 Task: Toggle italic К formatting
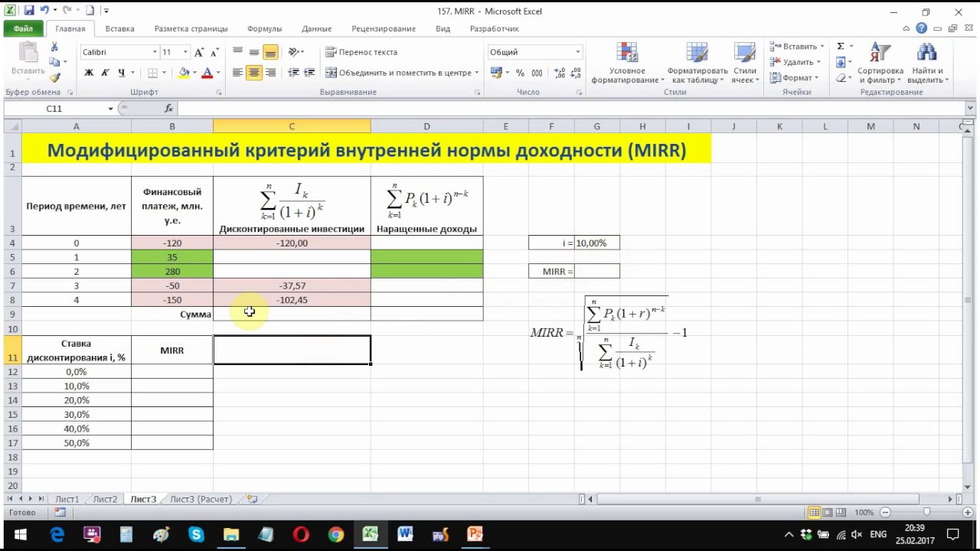(x=106, y=73)
